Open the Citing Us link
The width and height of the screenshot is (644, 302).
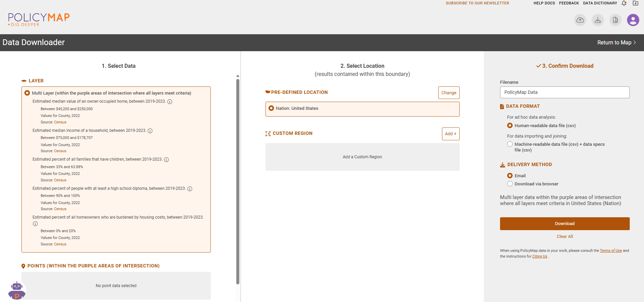(x=539, y=257)
